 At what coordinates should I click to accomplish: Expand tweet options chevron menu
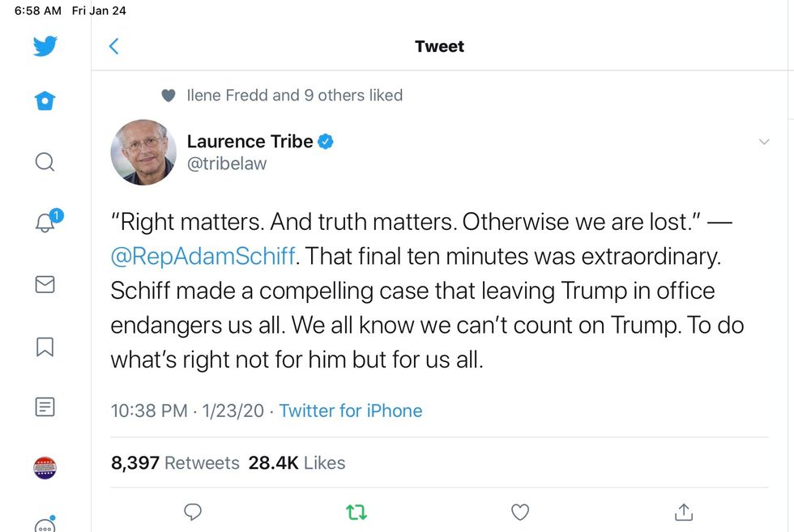(763, 142)
